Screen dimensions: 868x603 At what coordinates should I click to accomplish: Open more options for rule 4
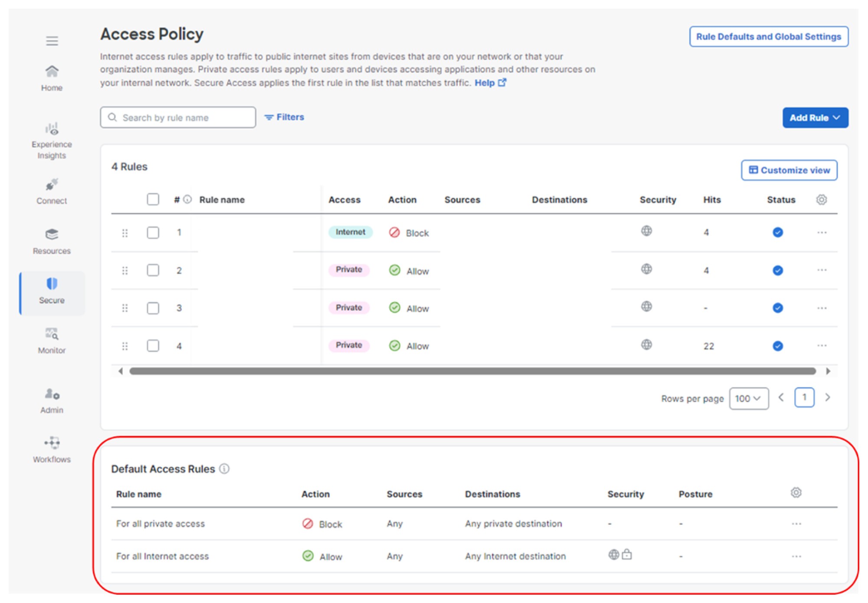click(x=822, y=346)
